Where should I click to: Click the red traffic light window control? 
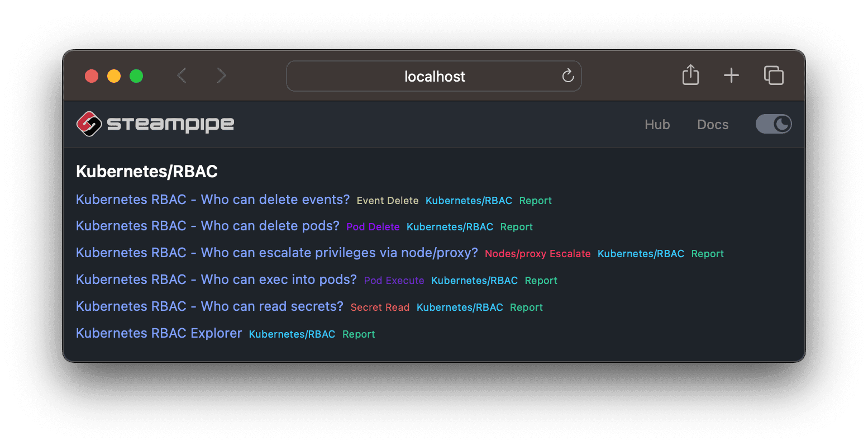click(x=92, y=76)
